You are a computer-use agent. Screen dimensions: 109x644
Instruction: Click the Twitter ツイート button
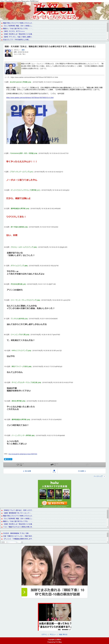[8, 459]
